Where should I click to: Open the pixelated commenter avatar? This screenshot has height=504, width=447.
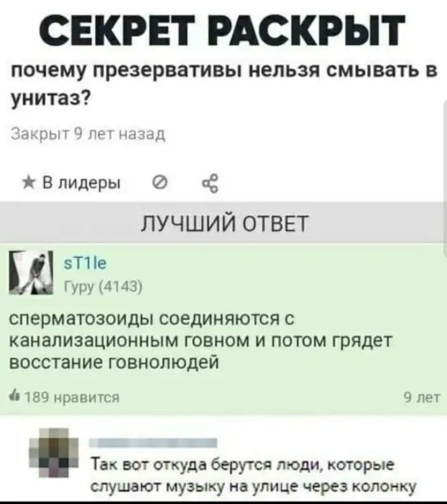54,452
